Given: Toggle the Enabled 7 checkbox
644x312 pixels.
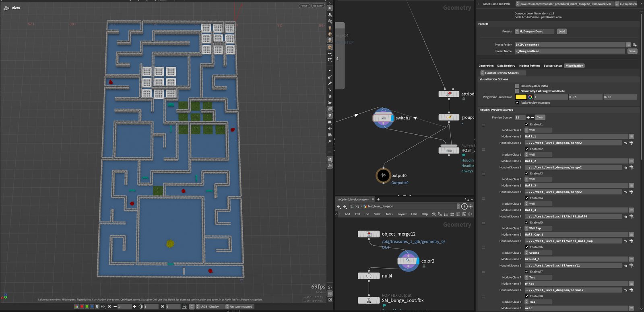Looking at the screenshot, I should point(526,271).
